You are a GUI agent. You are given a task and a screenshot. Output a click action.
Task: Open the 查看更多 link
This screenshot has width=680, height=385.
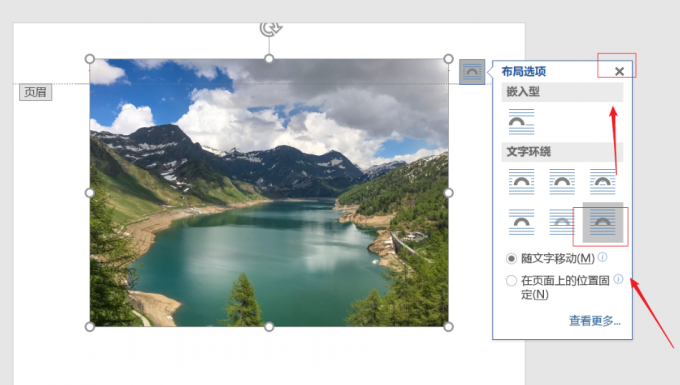click(x=595, y=321)
